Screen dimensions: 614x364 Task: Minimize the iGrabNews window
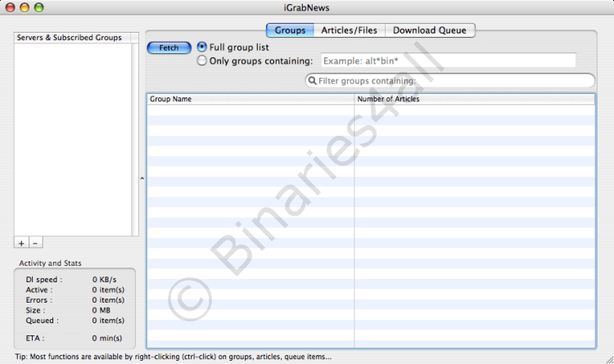(25, 7)
